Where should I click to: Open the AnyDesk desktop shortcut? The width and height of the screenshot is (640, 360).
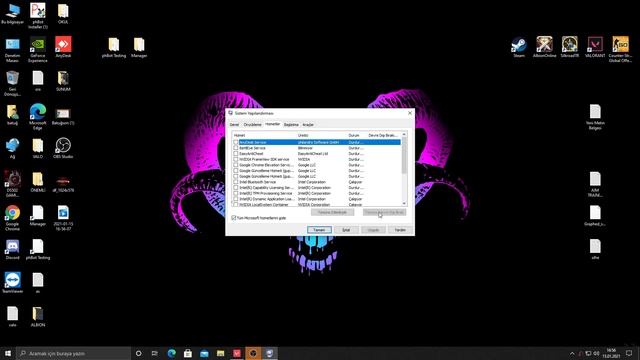[x=63, y=47]
